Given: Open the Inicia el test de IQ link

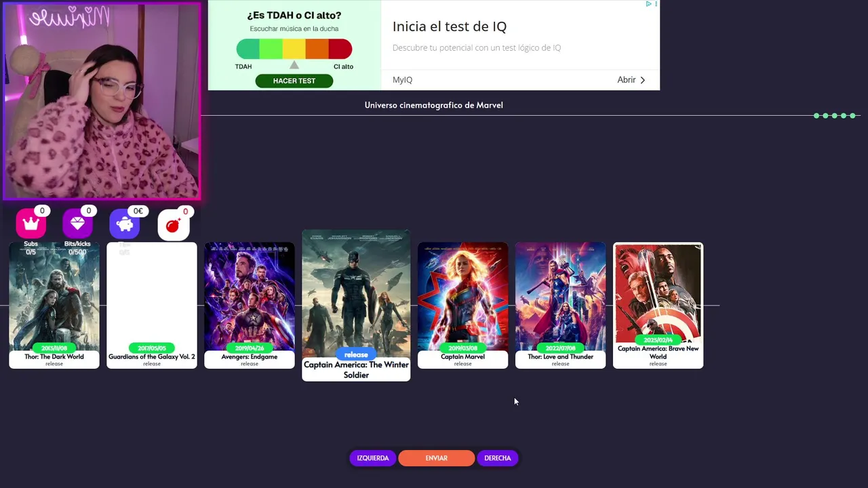Looking at the screenshot, I should [450, 26].
